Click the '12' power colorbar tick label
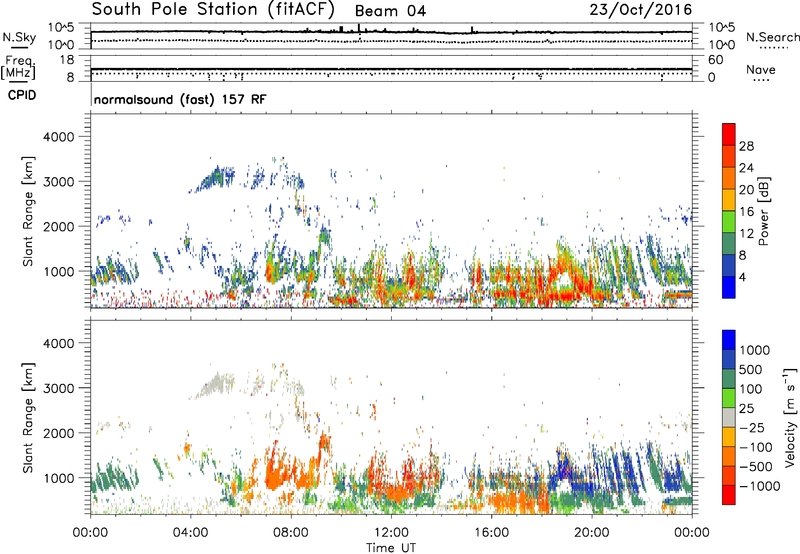800x554 pixels. pyautogui.click(x=746, y=234)
